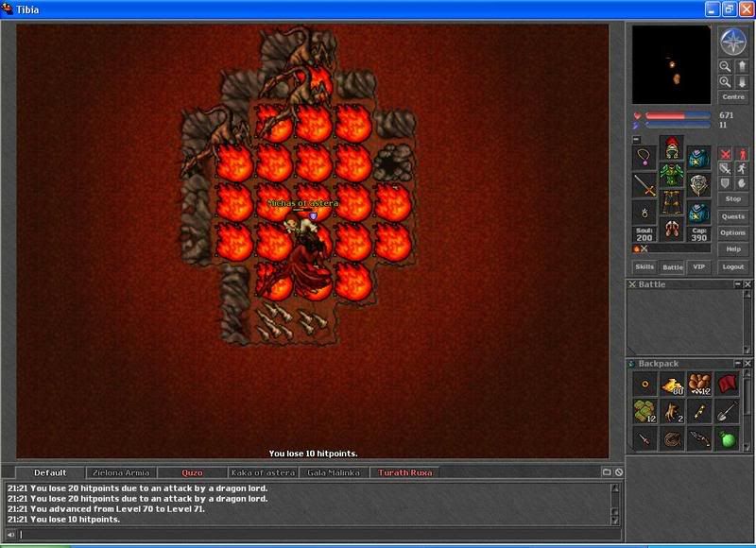The height and width of the screenshot is (548, 756).
Task: Zoom in the minimap with the lower magnifier
Action: [725, 82]
